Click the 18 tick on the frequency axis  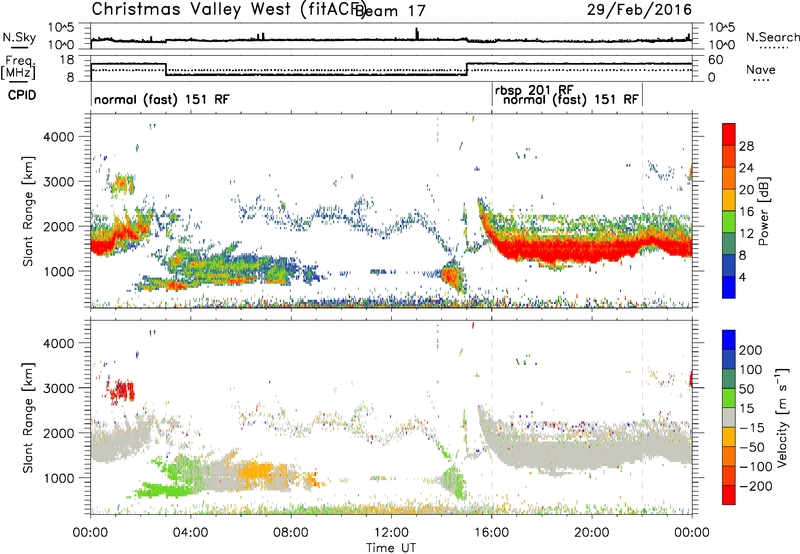coord(67,60)
